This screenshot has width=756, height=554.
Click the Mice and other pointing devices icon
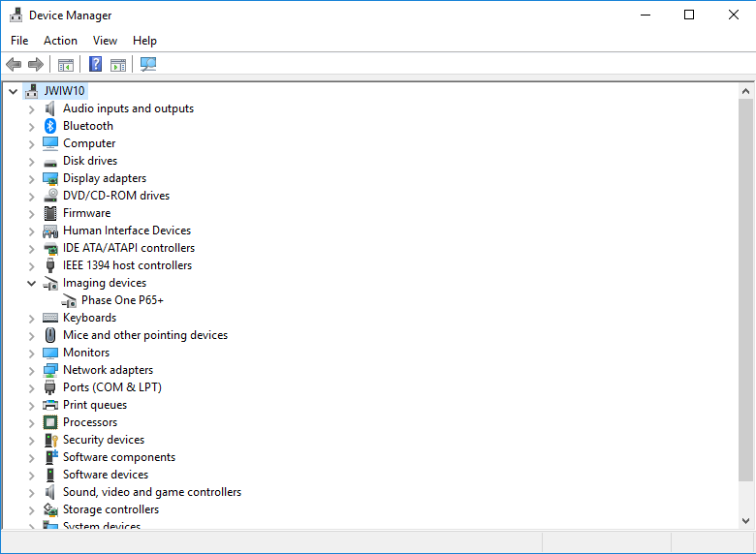tap(50, 335)
